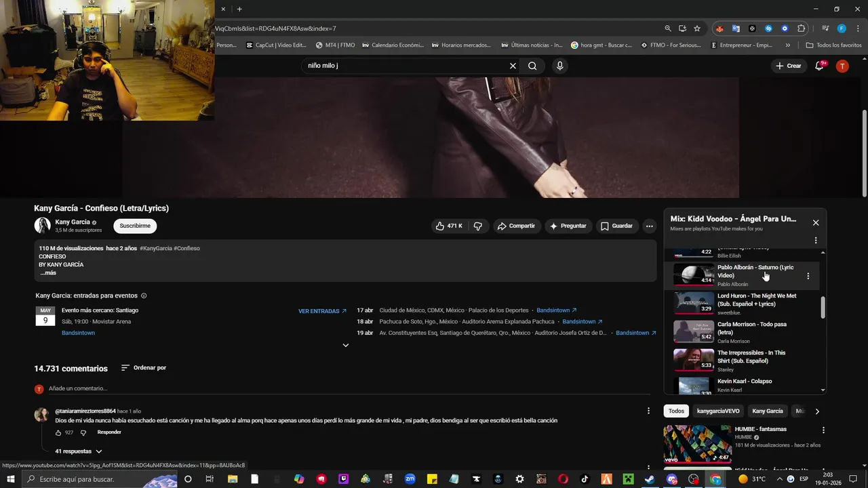Open the red T account avatar menu
The width and height of the screenshot is (868, 488).
pos(842,66)
